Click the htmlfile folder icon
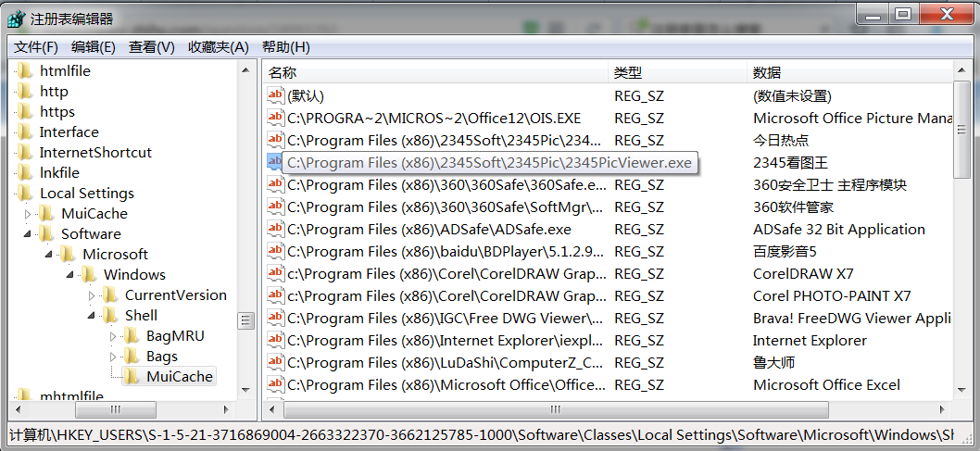This screenshot has height=451, width=980. [25, 70]
